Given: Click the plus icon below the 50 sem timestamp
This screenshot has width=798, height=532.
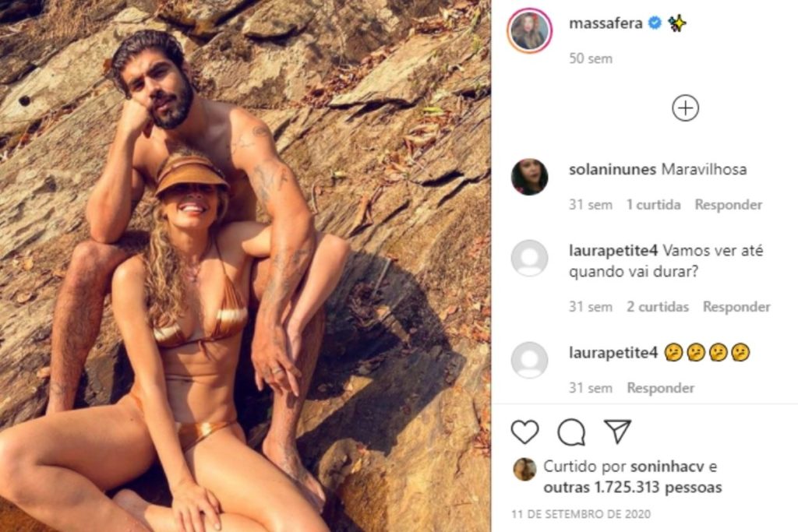Looking at the screenshot, I should tap(685, 107).
